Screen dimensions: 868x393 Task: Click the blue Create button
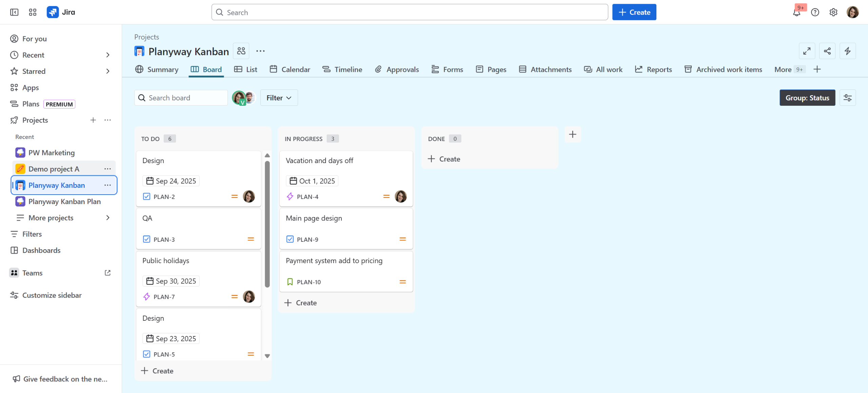(x=634, y=12)
